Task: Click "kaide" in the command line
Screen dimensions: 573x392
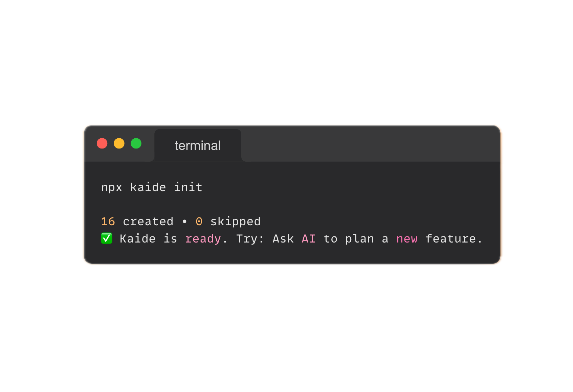Action: 148,187
